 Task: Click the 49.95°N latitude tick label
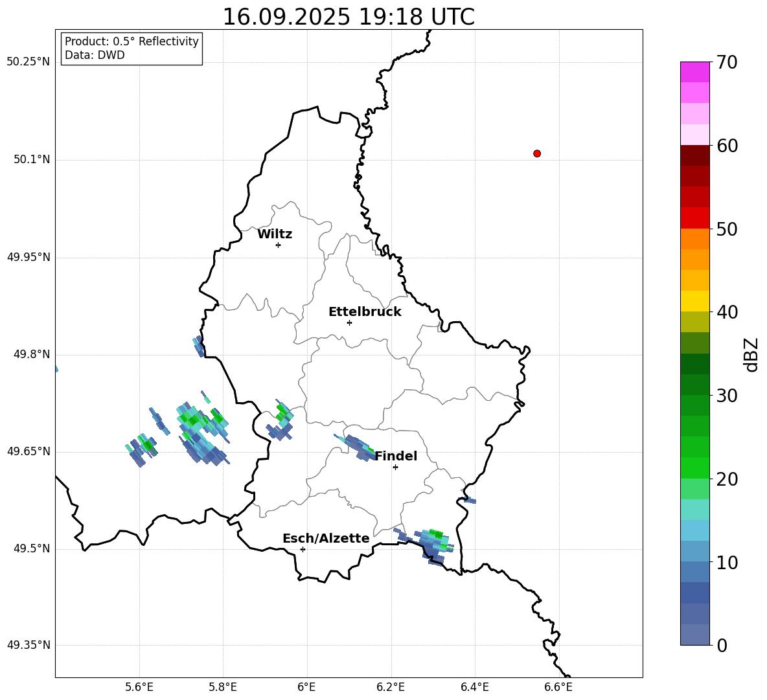click(29, 256)
